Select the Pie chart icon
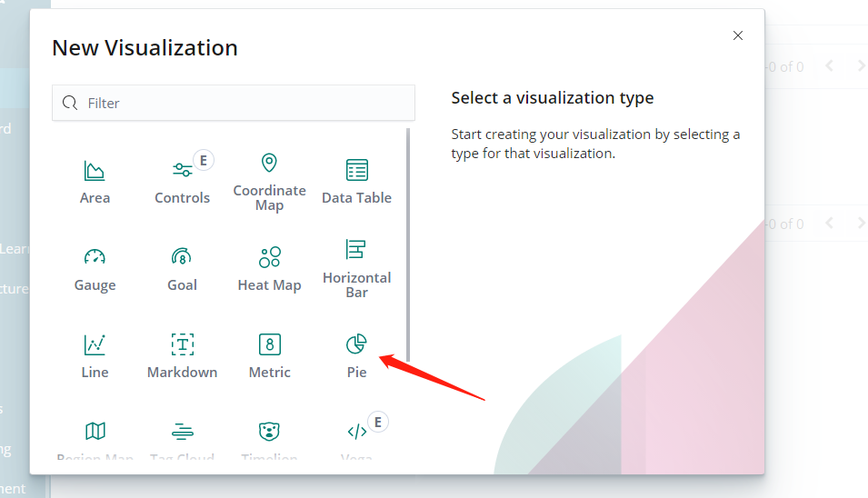868x498 pixels. (356, 344)
